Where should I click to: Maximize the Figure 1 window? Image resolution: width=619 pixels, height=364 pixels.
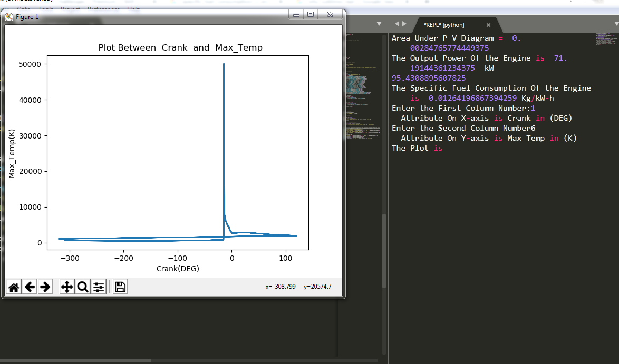[x=311, y=15]
